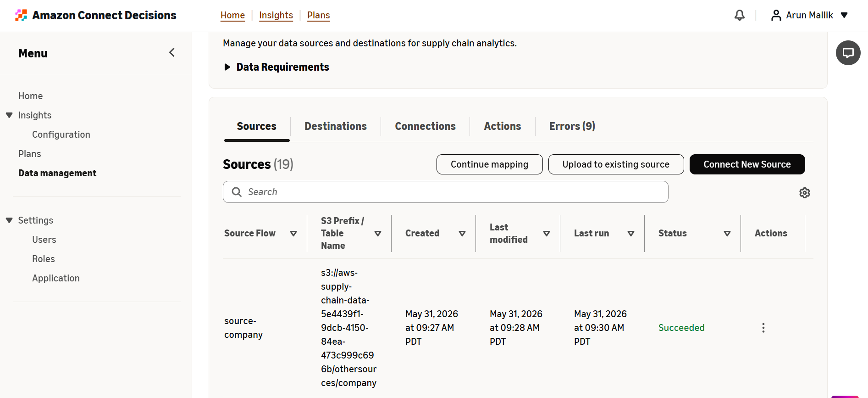Click the source-company source flow cell
The image size is (868, 398).
pos(243,328)
